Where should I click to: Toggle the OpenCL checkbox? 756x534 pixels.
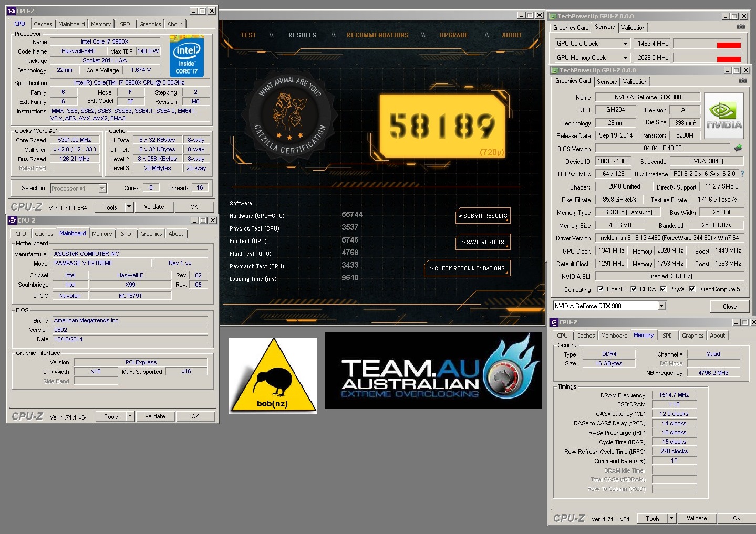[600, 289]
